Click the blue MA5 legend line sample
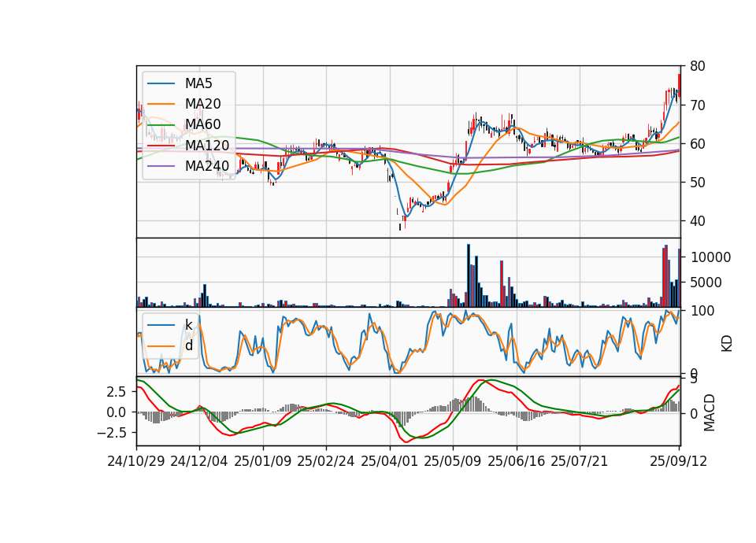756x543 pixels. 161,84
